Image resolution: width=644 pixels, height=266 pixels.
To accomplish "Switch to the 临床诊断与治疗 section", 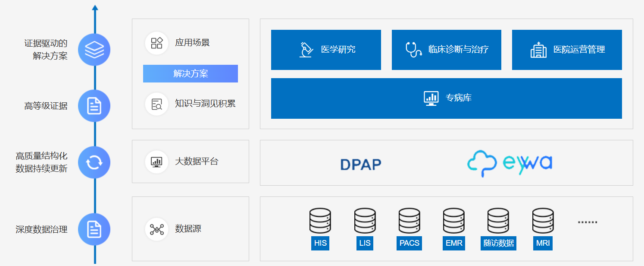I will [x=446, y=49].
